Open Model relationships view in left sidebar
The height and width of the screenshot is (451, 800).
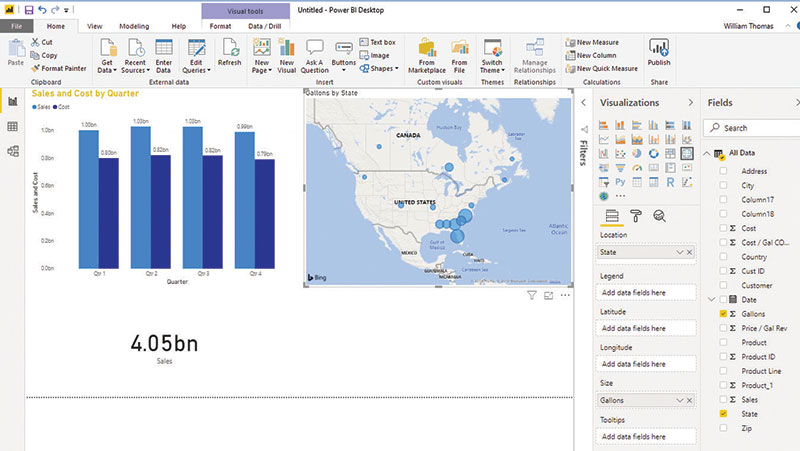13,151
